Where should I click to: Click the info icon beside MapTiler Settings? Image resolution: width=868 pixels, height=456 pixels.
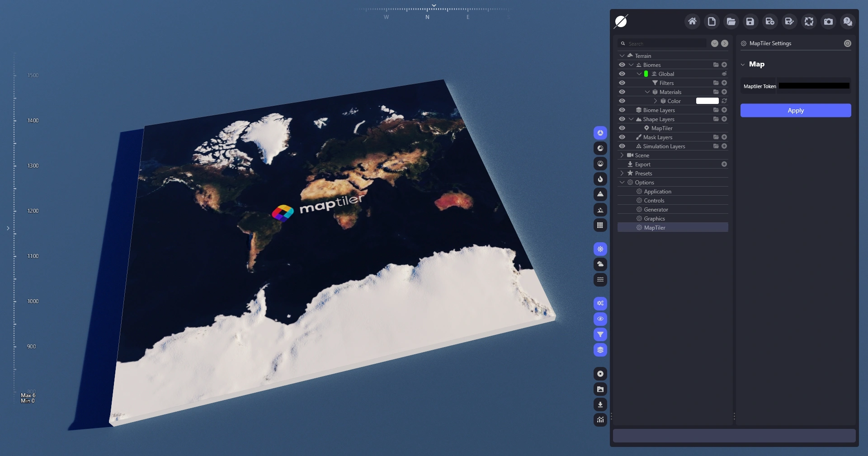coord(848,43)
